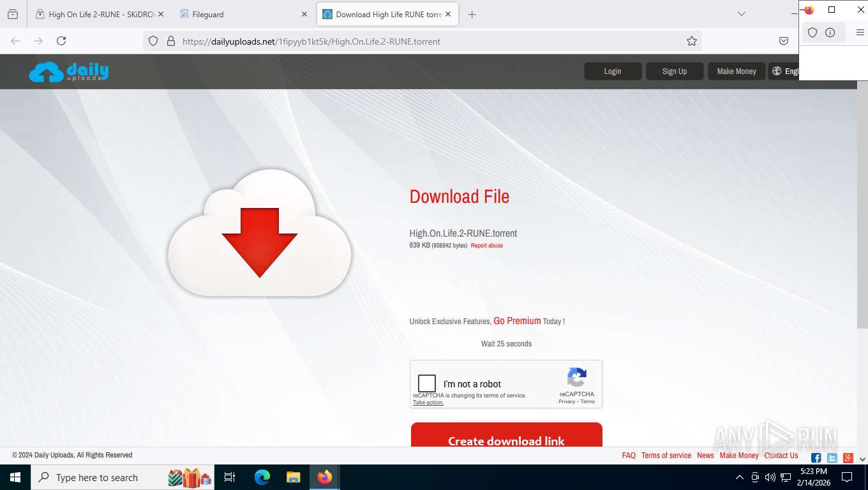Click the Meet Now camera tray icon
The width and height of the screenshot is (868, 490).
pyautogui.click(x=755, y=477)
